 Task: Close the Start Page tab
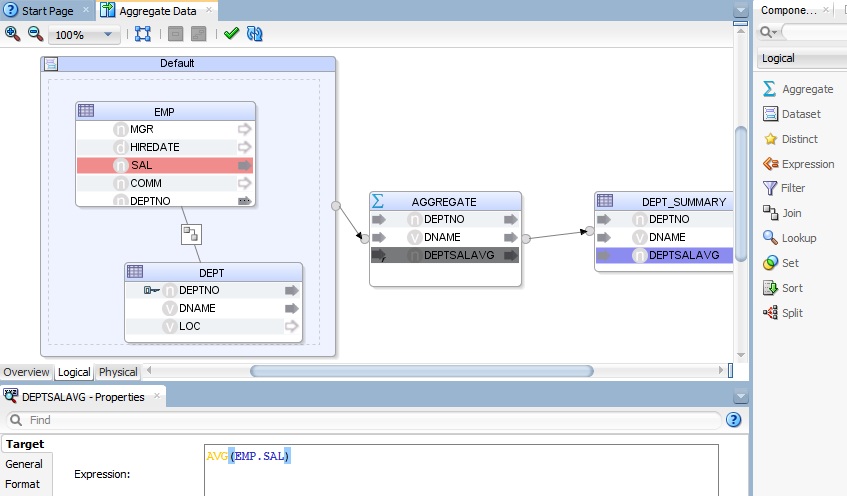click(86, 10)
